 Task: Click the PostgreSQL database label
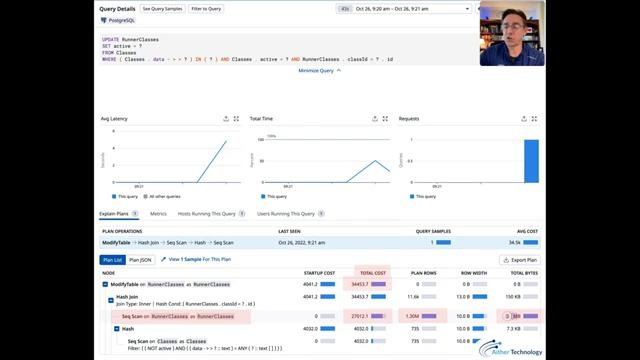click(x=118, y=20)
